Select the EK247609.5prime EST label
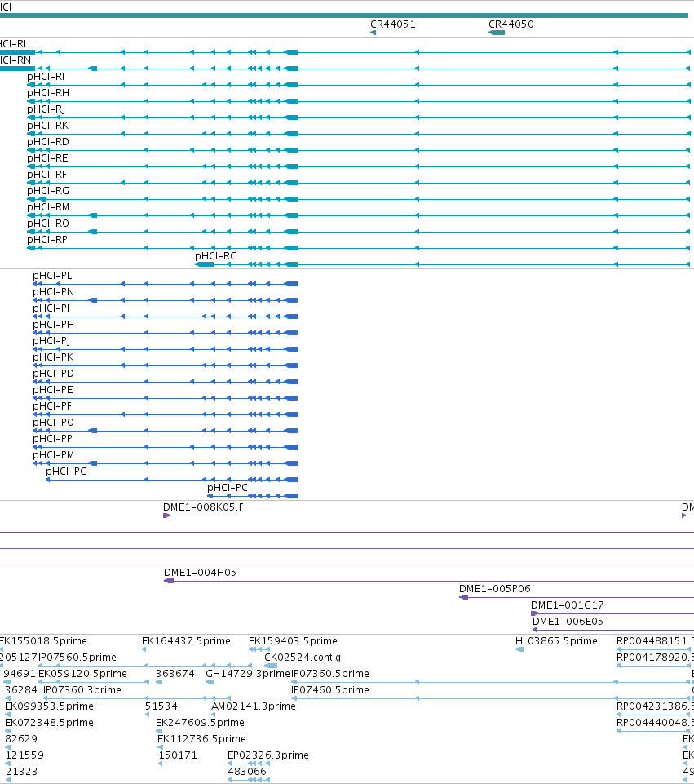Image resolution: width=694 pixels, height=784 pixels. coord(200,723)
